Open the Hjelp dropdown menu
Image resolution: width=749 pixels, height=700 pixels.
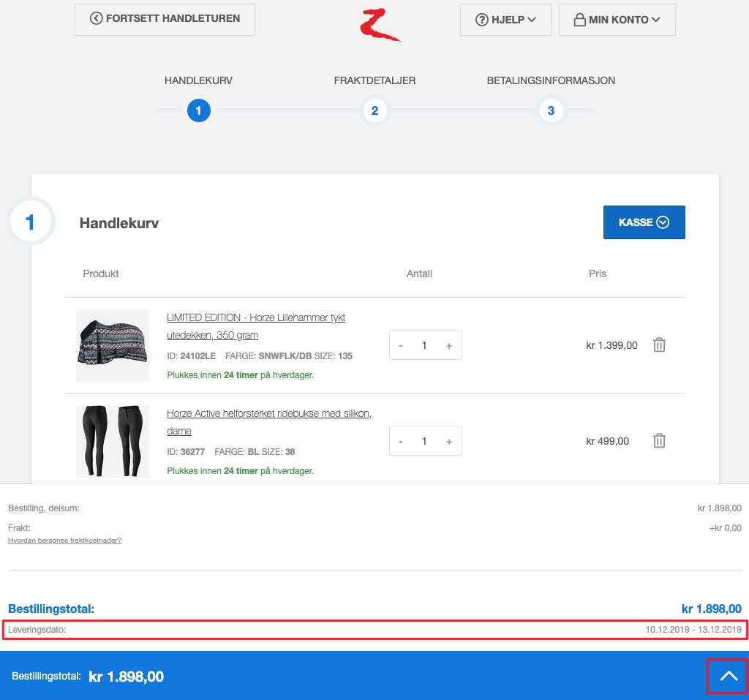click(x=505, y=20)
